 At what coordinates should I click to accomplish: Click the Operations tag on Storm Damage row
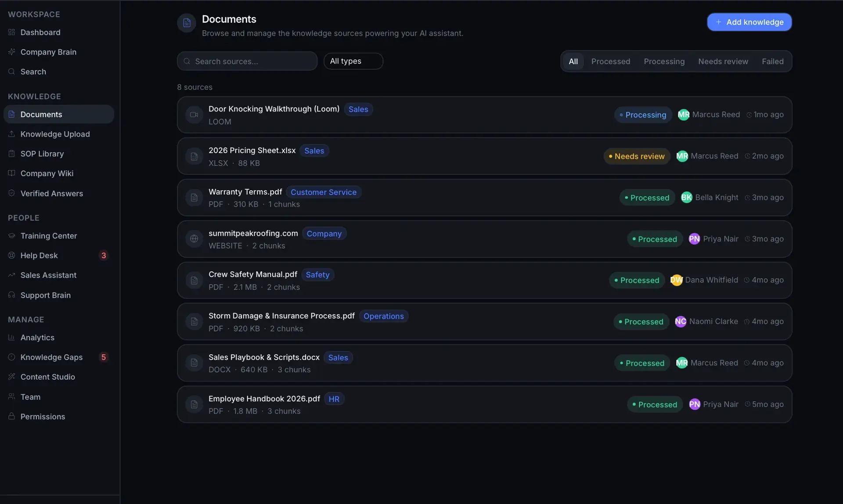383,316
